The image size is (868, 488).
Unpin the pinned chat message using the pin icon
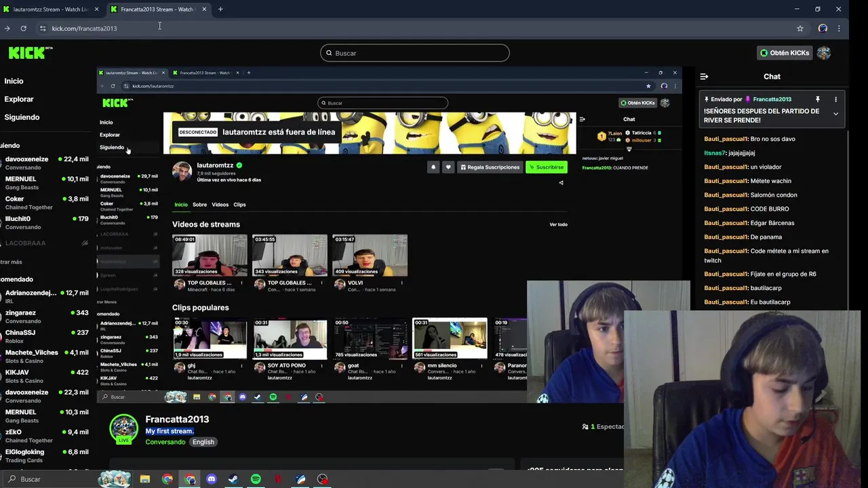pyautogui.click(x=818, y=99)
